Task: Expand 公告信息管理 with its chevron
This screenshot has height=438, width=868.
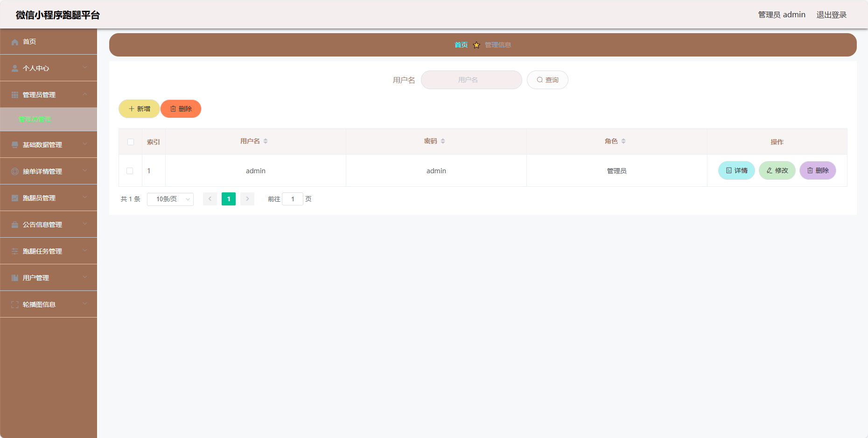Action: click(x=85, y=224)
